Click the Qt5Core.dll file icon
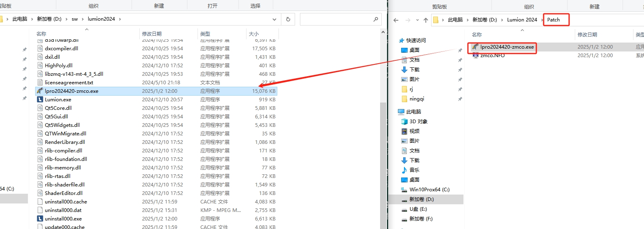Image resolution: width=644 pixels, height=229 pixels. click(x=40, y=108)
